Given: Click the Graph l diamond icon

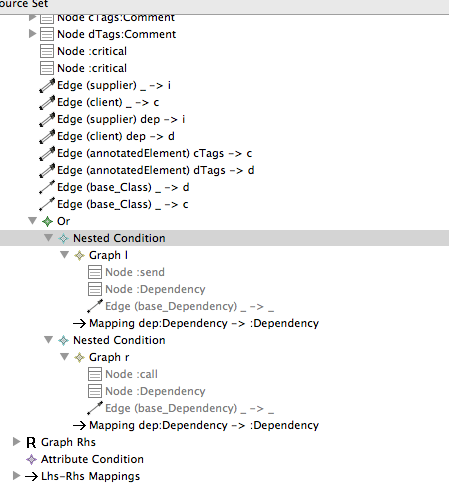Looking at the screenshot, I should tap(79, 255).
